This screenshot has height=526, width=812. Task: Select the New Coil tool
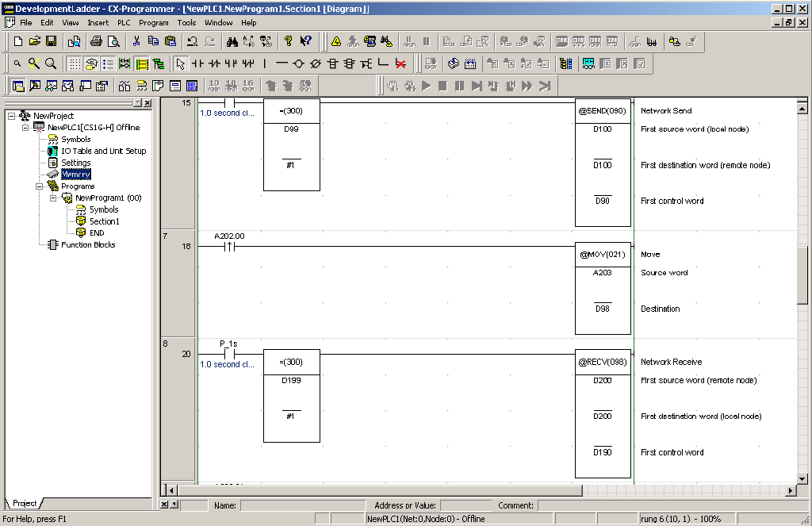(299, 63)
